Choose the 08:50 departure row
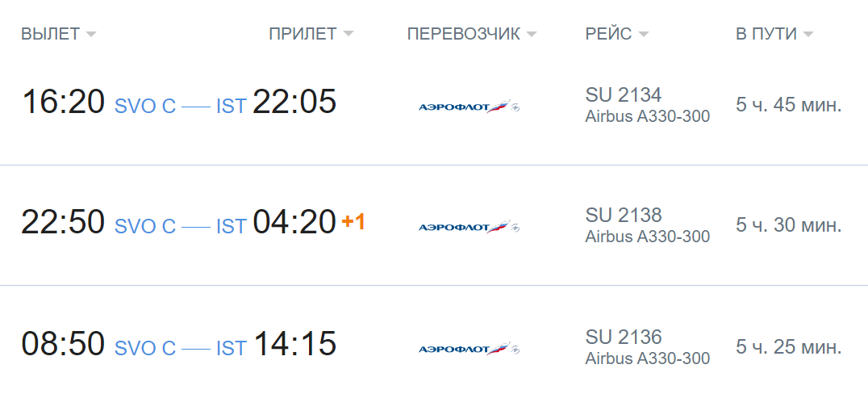The image size is (868, 394). pos(434,344)
